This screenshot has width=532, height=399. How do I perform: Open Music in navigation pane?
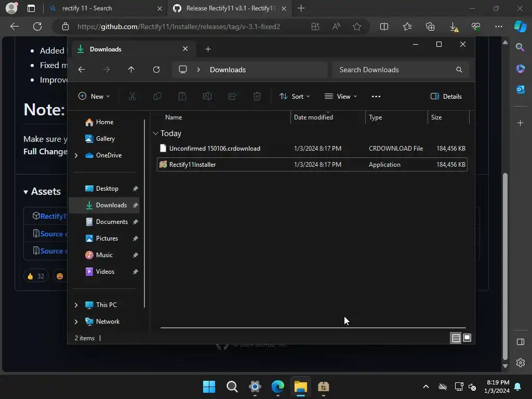tap(104, 255)
